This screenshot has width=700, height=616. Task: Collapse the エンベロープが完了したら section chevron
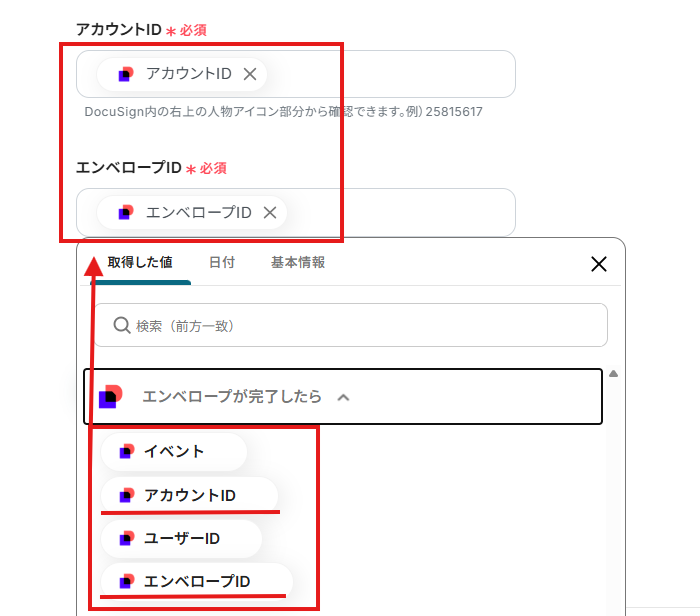tap(343, 397)
